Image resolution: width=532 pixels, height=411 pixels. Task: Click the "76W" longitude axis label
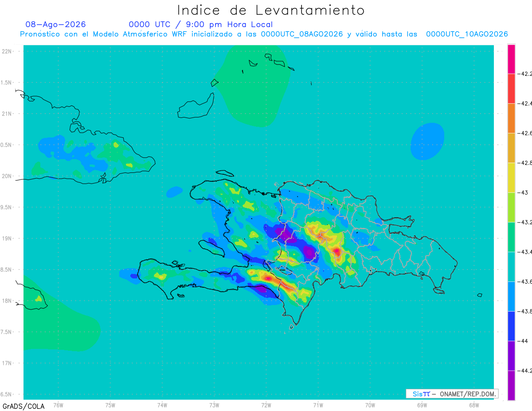click(x=58, y=405)
